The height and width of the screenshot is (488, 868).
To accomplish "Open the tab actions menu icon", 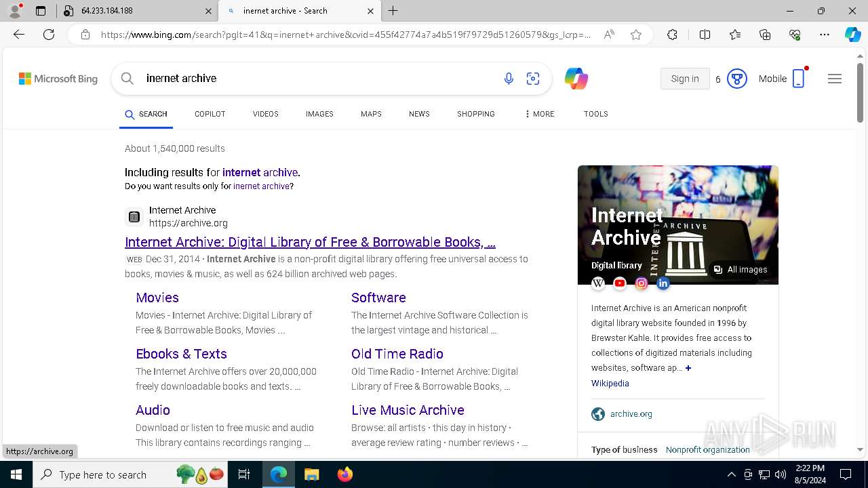I will (x=41, y=11).
